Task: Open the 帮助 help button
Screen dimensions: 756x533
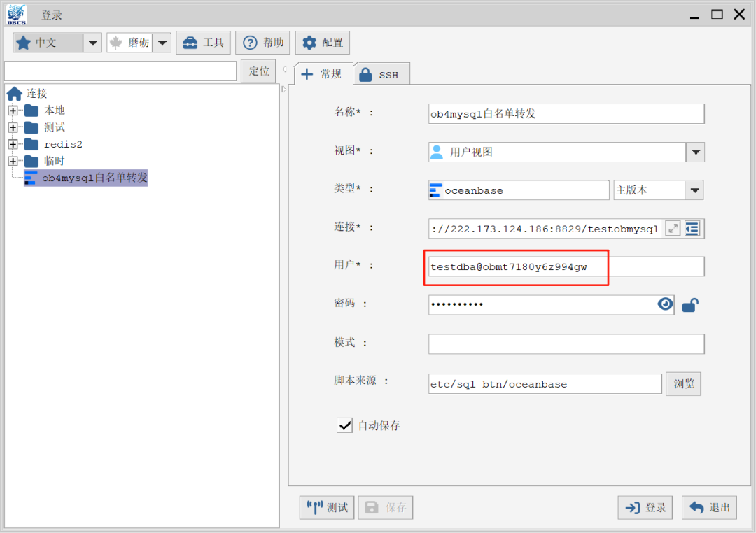Action: pyautogui.click(x=262, y=43)
